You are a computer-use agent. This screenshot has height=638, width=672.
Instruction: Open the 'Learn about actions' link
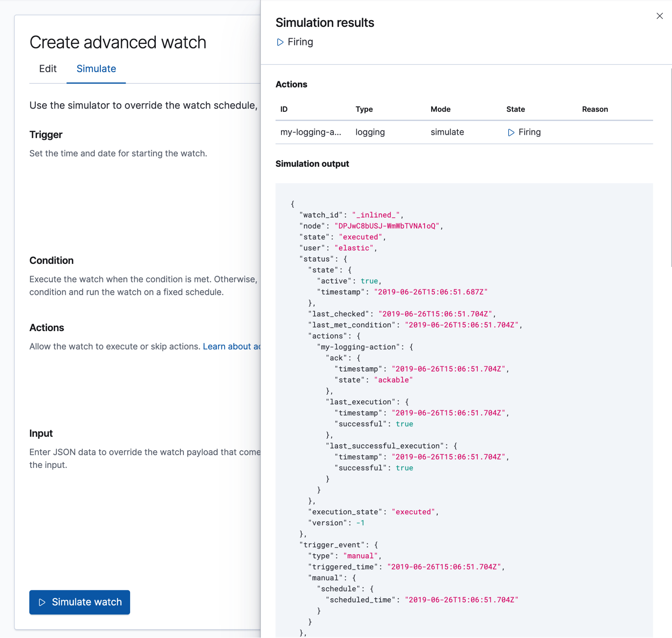tap(232, 346)
